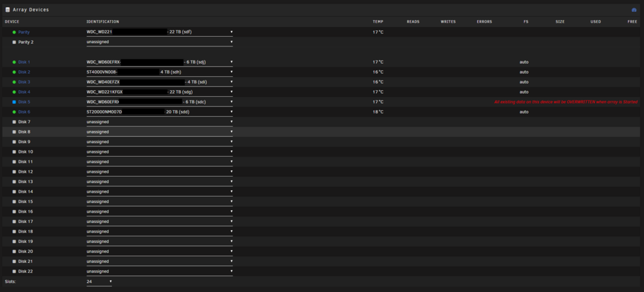Click the grey status square for Disk 13
This screenshot has width=644, height=292.
click(14, 182)
